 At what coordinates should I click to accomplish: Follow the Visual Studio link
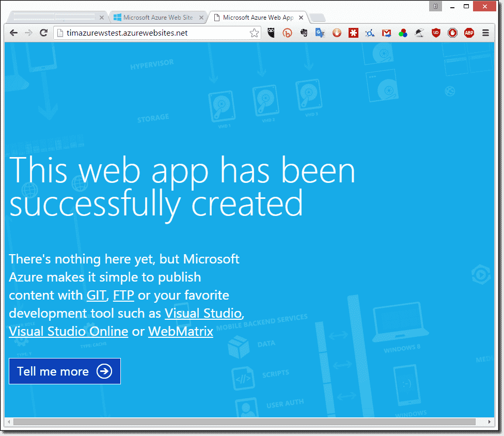203,314
